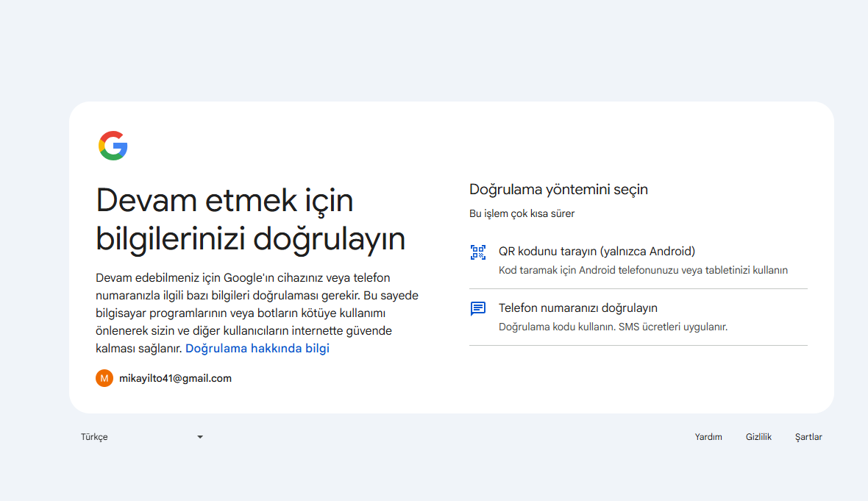This screenshot has height=501, width=868.
Task: Click the SMS ücretleri uygulanır description
Action: (613, 327)
